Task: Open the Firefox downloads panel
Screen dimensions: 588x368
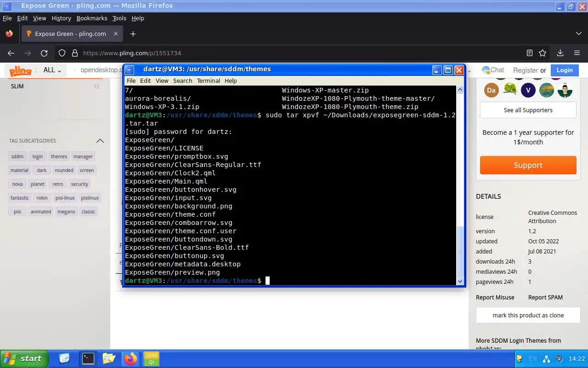Action: point(560,53)
